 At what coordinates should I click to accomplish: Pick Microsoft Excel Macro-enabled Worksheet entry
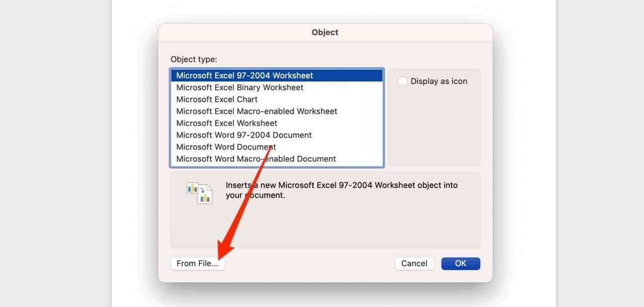coord(257,111)
